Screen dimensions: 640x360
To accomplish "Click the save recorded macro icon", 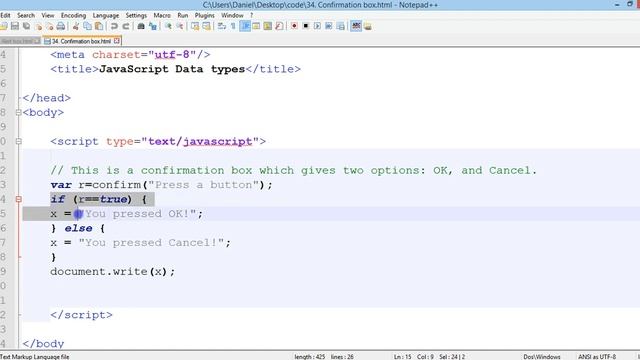I will pyautogui.click(x=340, y=26).
